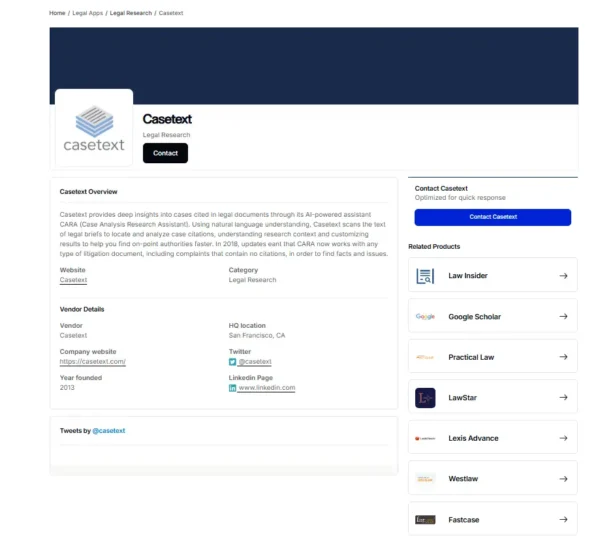Click the Related Products heading
Screen dimensions: 600x540
(x=434, y=246)
